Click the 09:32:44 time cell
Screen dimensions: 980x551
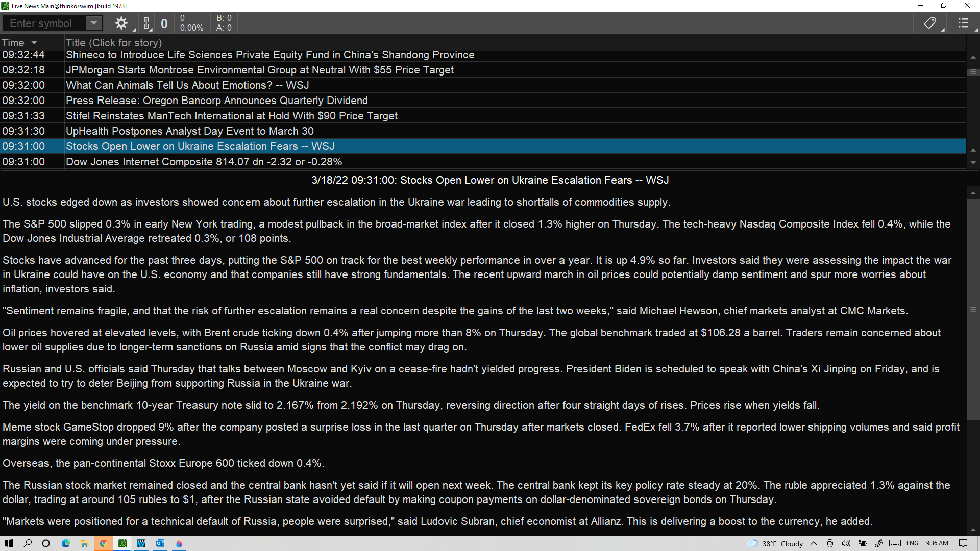click(x=23, y=55)
